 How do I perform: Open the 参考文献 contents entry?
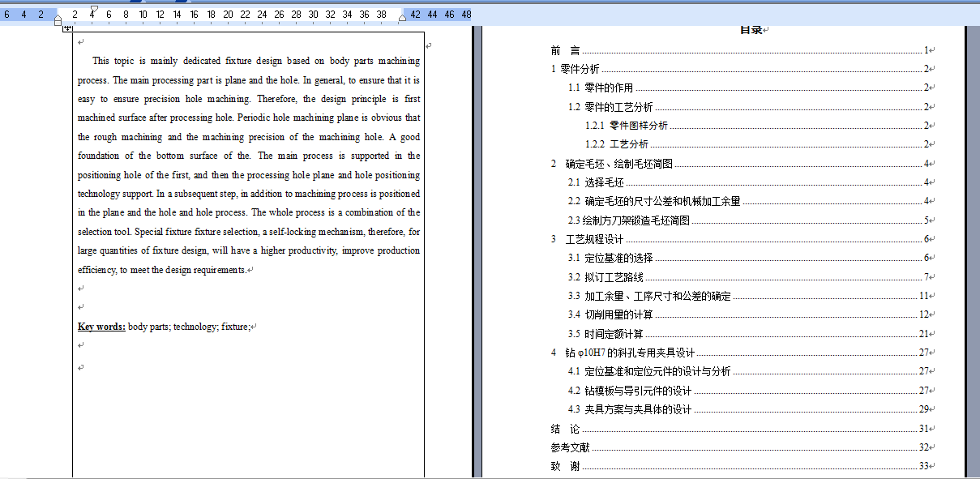[740, 447]
